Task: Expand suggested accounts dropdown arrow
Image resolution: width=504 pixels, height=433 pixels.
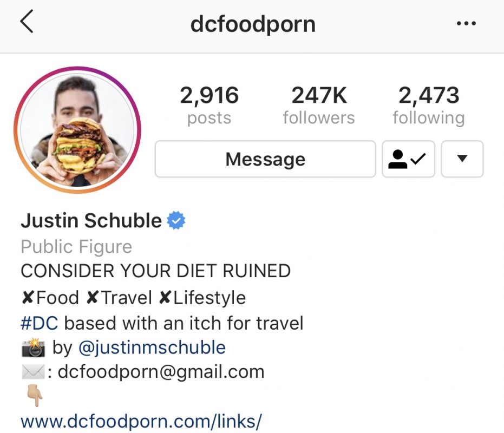Action: tap(462, 159)
